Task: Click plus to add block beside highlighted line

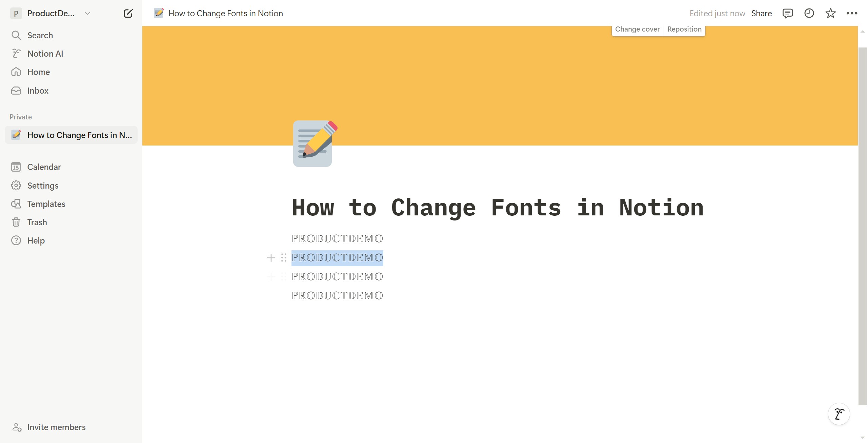Action: [271, 258]
